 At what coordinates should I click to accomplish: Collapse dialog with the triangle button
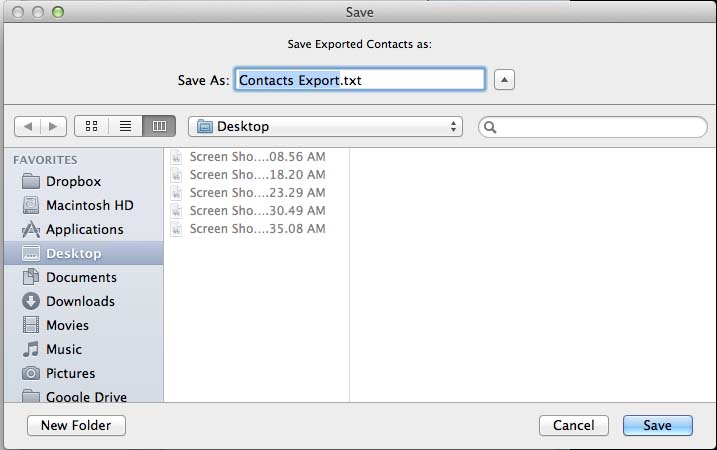click(504, 80)
